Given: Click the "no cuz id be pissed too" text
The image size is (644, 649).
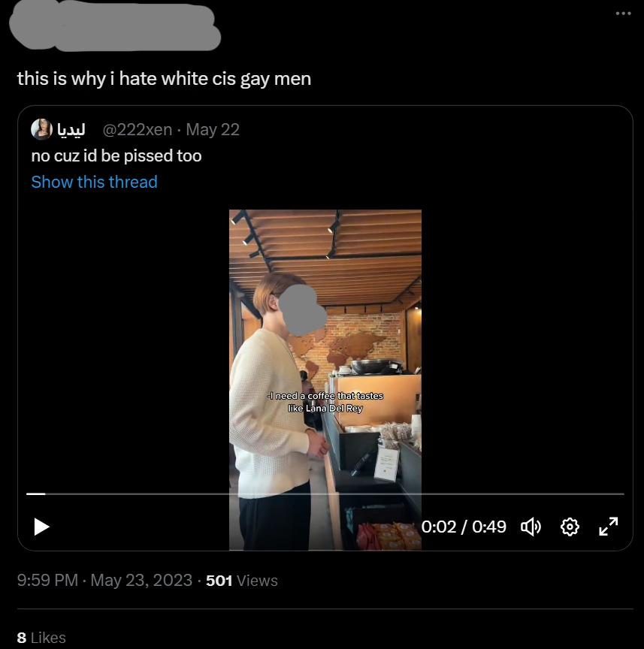Looking at the screenshot, I should (116, 155).
